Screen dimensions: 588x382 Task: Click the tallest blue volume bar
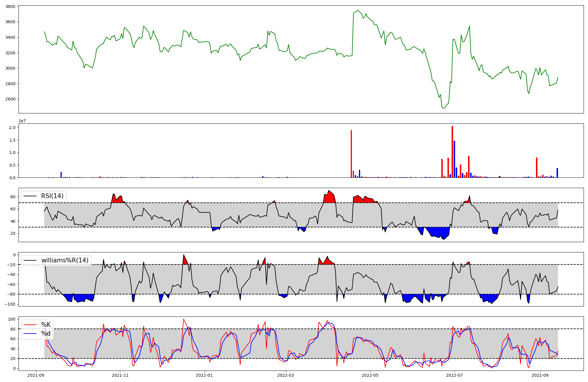pyautogui.click(x=454, y=159)
